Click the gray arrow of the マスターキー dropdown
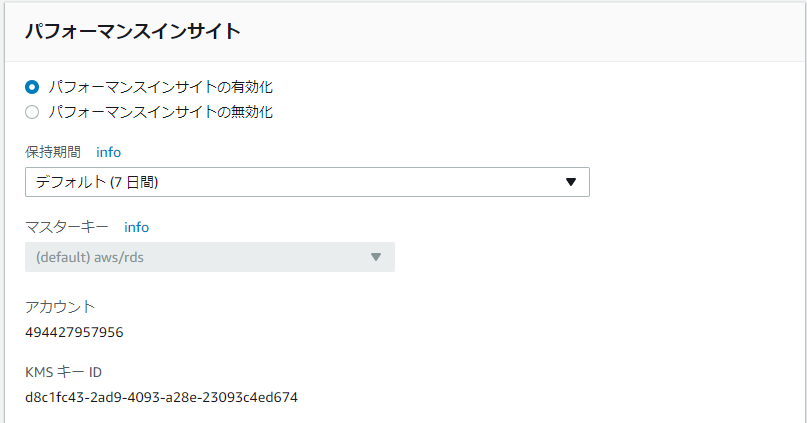This screenshot has width=807, height=423. [376, 257]
